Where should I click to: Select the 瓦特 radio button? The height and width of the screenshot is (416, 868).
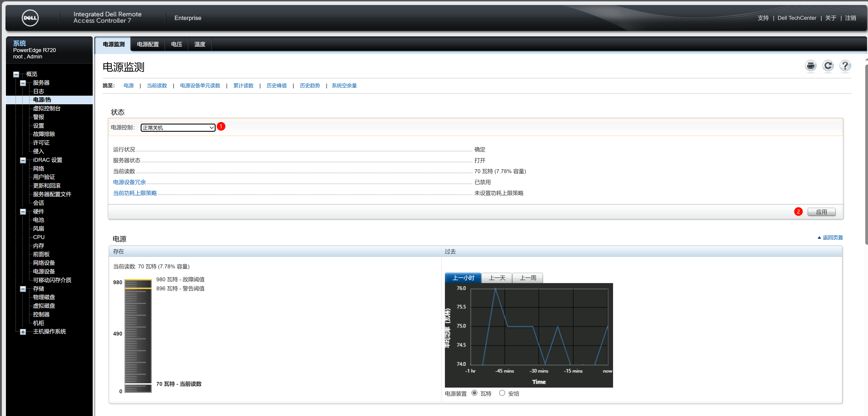pyautogui.click(x=474, y=393)
